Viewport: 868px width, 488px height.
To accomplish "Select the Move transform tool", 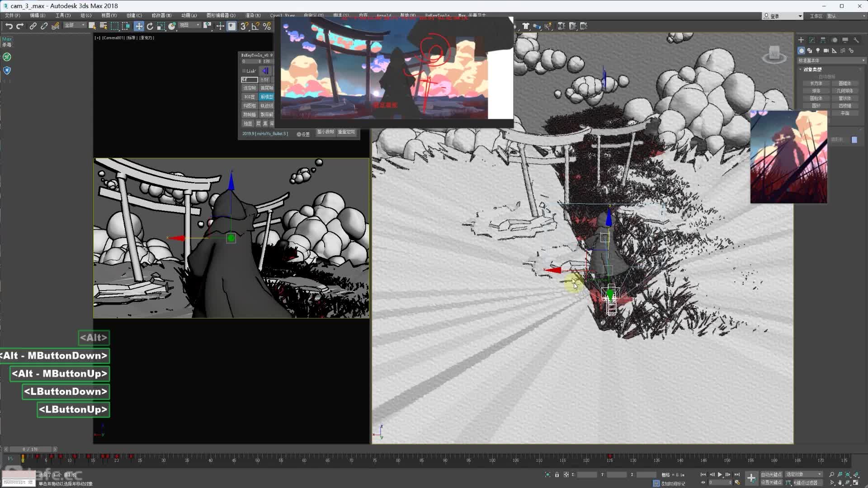I will click(139, 26).
